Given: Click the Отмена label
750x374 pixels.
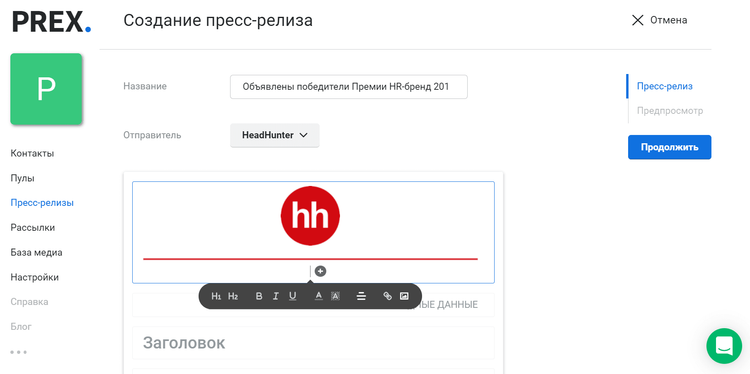Looking at the screenshot, I should click(x=669, y=20).
